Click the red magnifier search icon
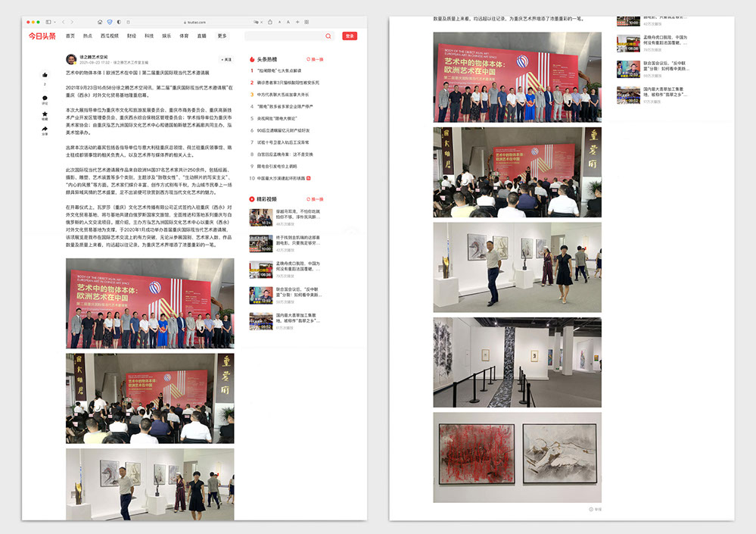The width and height of the screenshot is (756, 534). 328,36
